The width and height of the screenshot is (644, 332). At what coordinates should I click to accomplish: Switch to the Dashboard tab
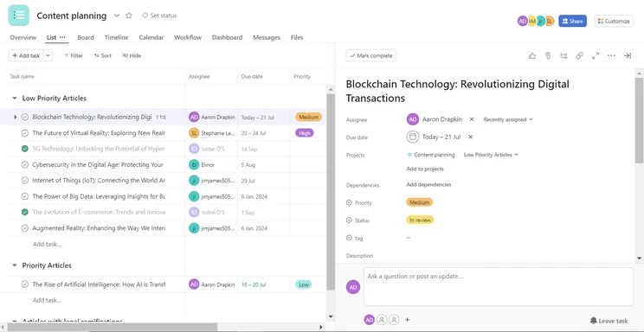click(227, 37)
